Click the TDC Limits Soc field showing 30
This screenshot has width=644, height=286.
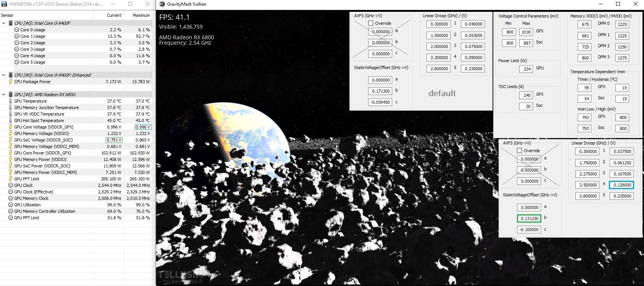tap(526, 106)
